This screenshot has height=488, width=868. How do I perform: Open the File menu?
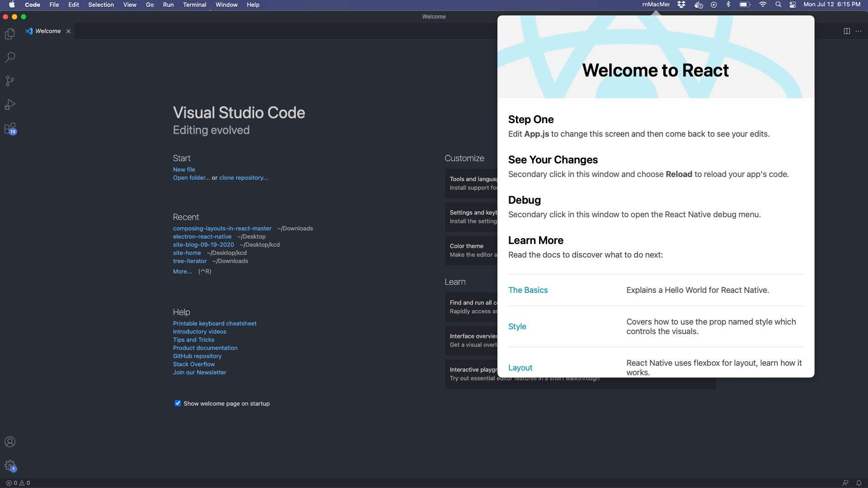(54, 5)
